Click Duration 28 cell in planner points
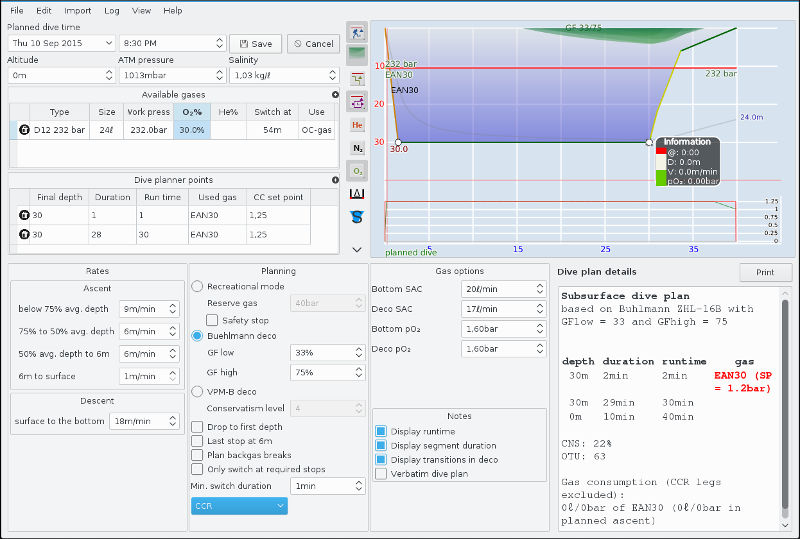The image size is (800, 539). pos(112,234)
